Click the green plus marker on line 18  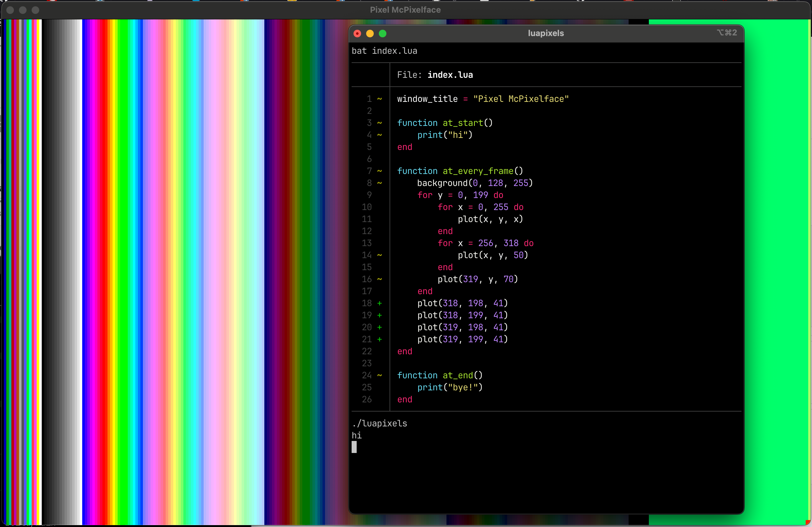click(x=379, y=303)
